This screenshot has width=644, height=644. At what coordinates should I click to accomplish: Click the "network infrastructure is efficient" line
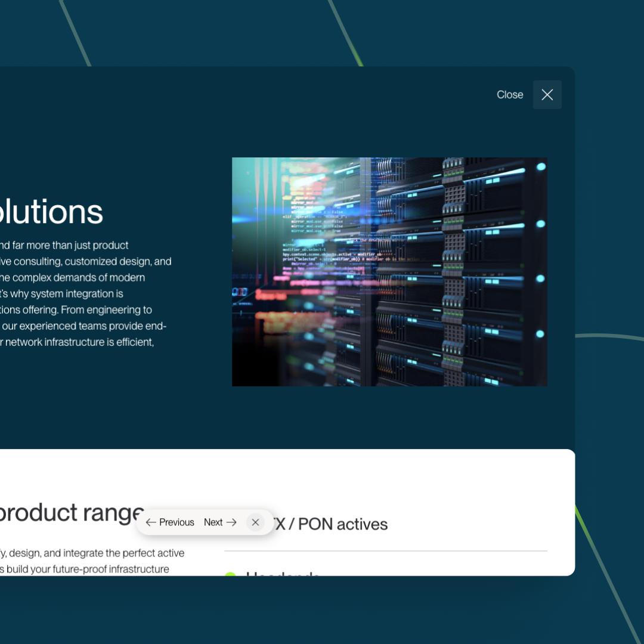coord(77,342)
